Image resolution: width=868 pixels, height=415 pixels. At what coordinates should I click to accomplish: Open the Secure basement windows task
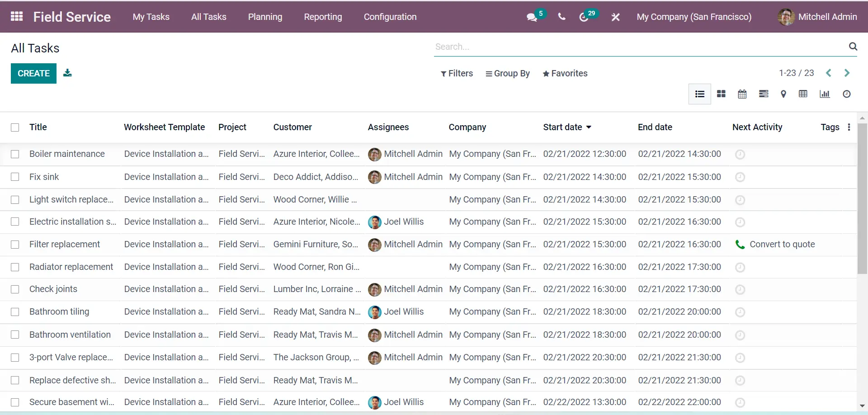click(x=72, y=402)
